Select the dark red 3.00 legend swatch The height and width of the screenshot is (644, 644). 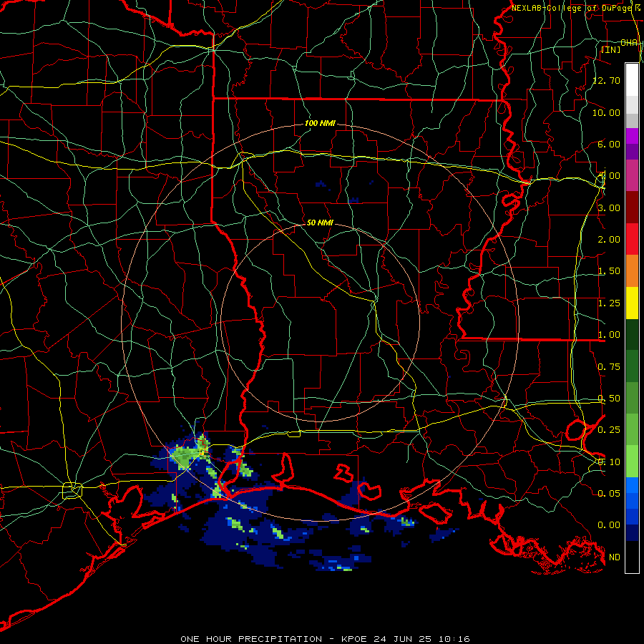(632, 208)
